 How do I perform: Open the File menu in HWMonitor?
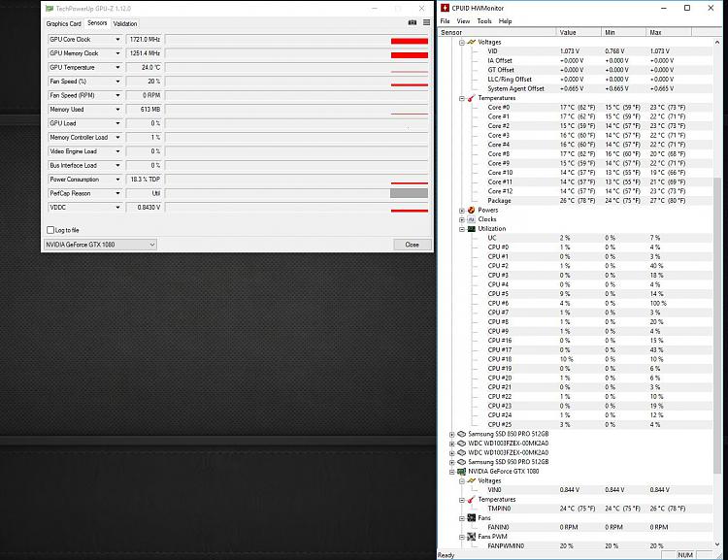point(445,21)
